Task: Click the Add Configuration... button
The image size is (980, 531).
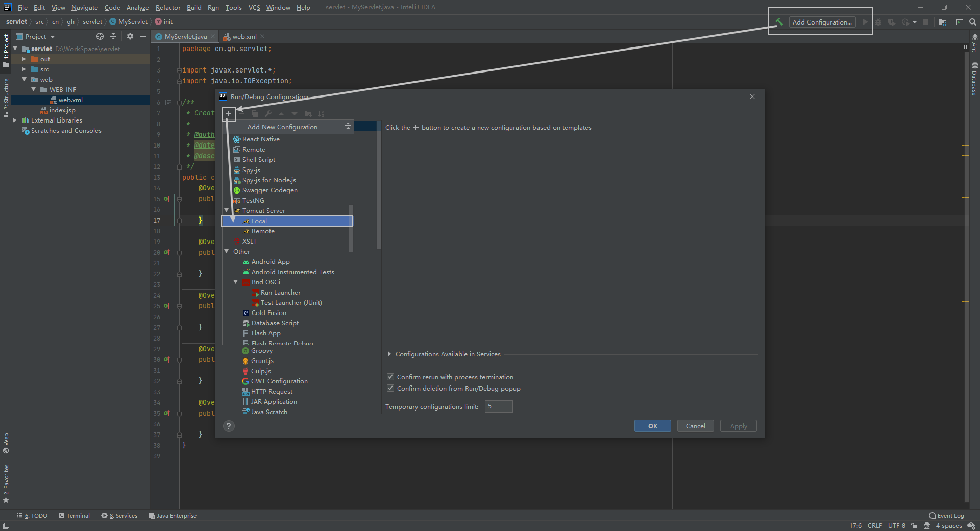Action: pos(822,22)
